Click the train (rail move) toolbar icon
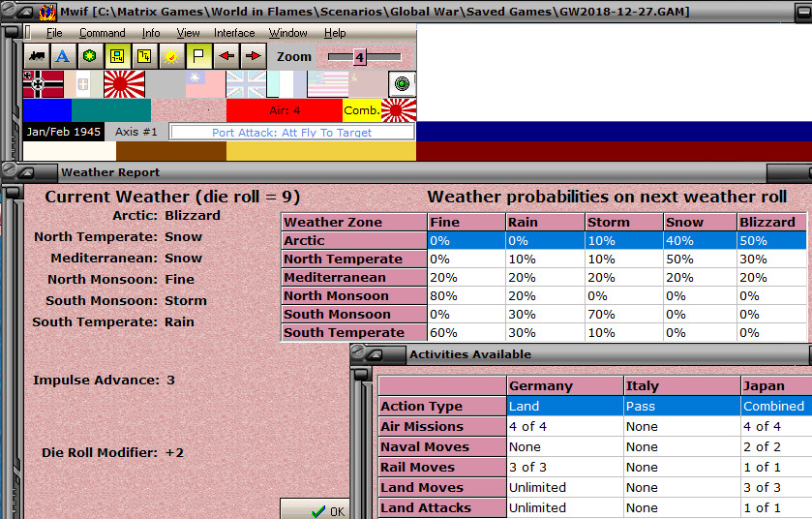The width and height of the screenshot is (812, 519). [x=36, y=56]
